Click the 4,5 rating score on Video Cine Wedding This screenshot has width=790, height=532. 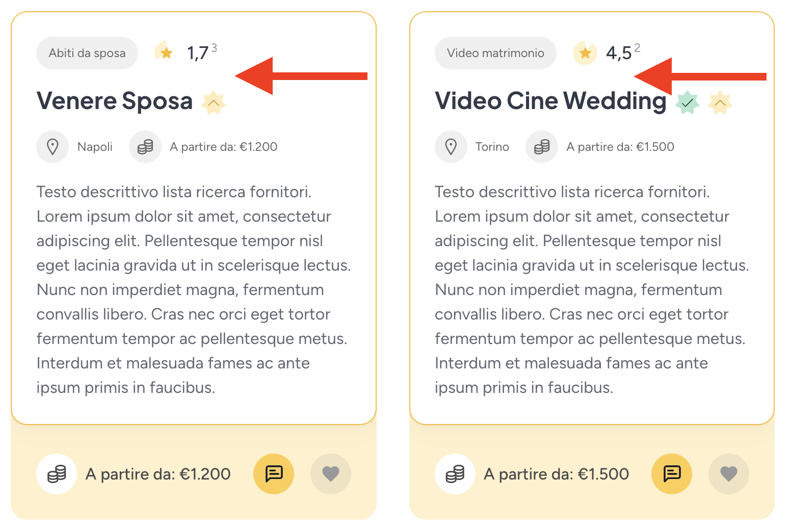[x=619, y=53]
